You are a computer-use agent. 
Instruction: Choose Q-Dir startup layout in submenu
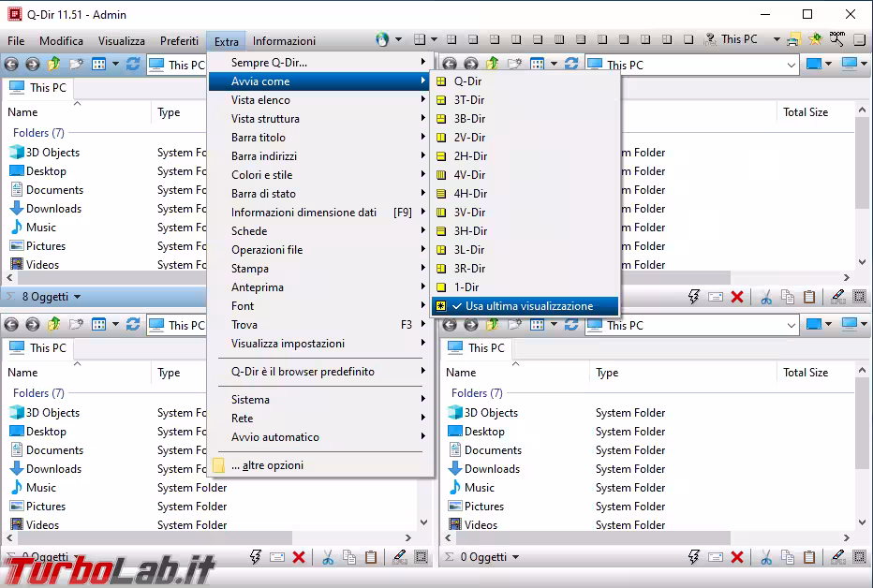tap(467, 81)
